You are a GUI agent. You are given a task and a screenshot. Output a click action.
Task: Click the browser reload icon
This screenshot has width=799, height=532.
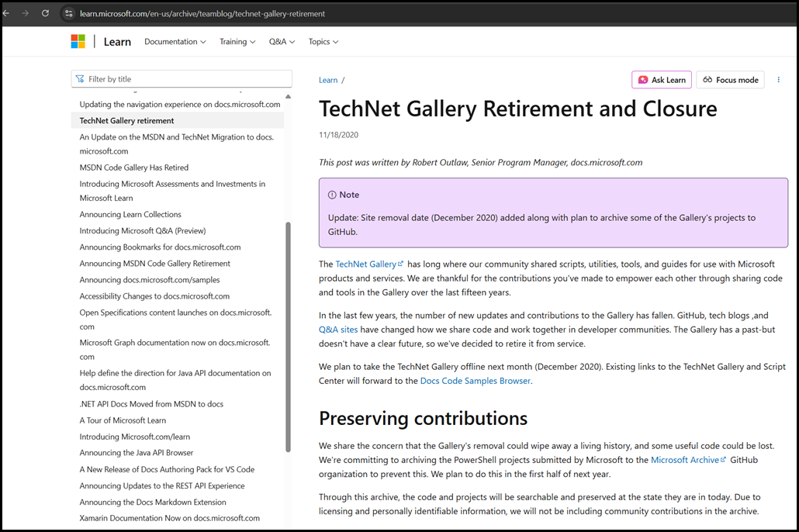45,13
